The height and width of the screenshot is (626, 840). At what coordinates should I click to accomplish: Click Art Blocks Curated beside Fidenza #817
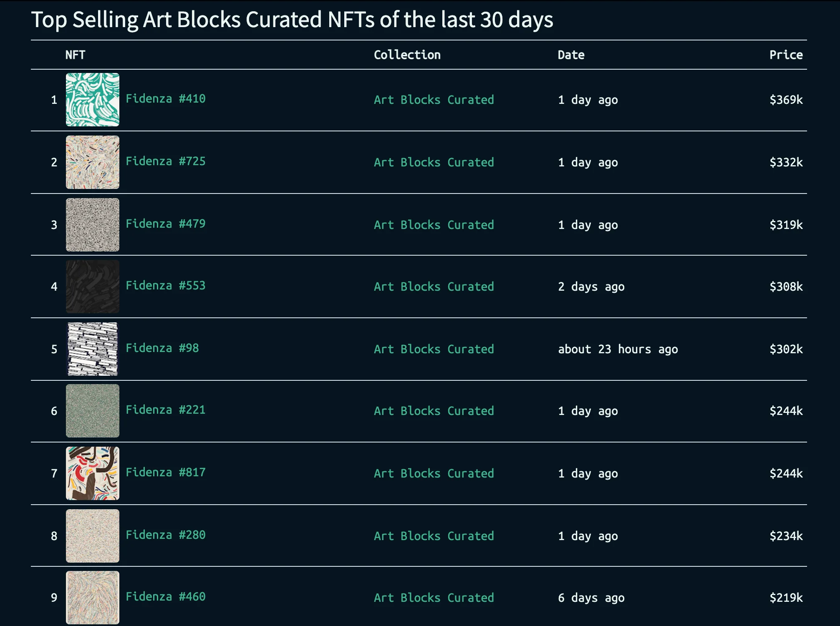434,474
